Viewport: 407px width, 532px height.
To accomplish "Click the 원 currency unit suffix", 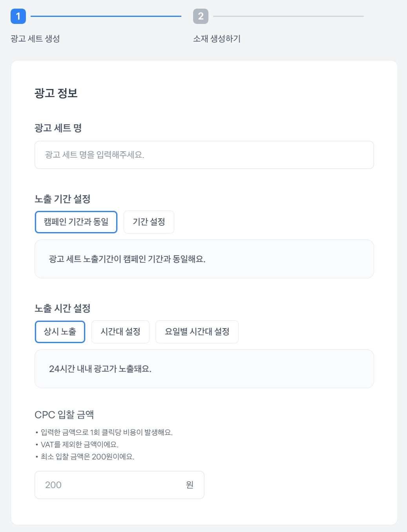I will pos(190,485).
